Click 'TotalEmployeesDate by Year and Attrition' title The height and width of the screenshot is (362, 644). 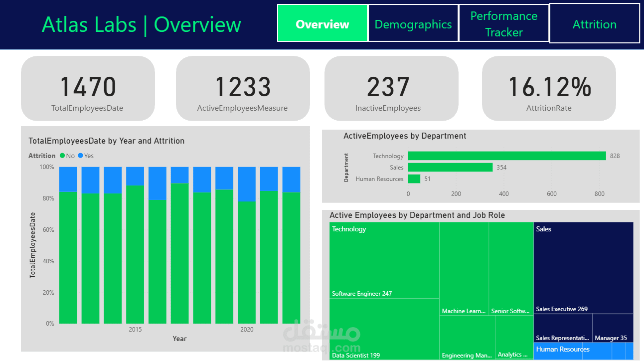[107, 141]
